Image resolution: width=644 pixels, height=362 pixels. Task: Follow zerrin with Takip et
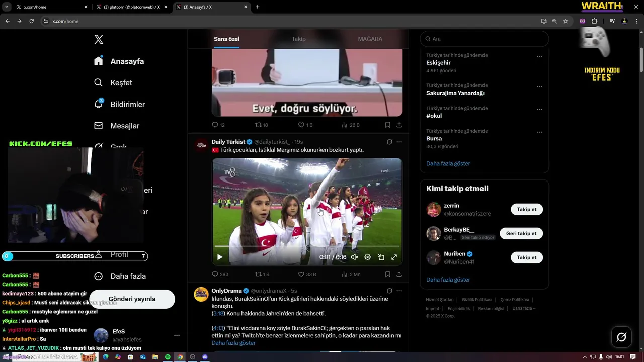[527, 209]
